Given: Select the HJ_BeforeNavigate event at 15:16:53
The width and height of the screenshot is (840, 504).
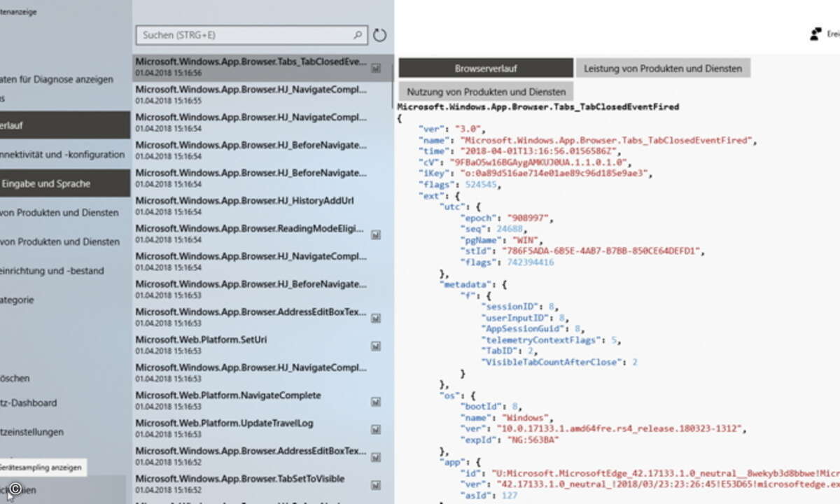Looking at the screenshot, I should click(x=262, y=290).
